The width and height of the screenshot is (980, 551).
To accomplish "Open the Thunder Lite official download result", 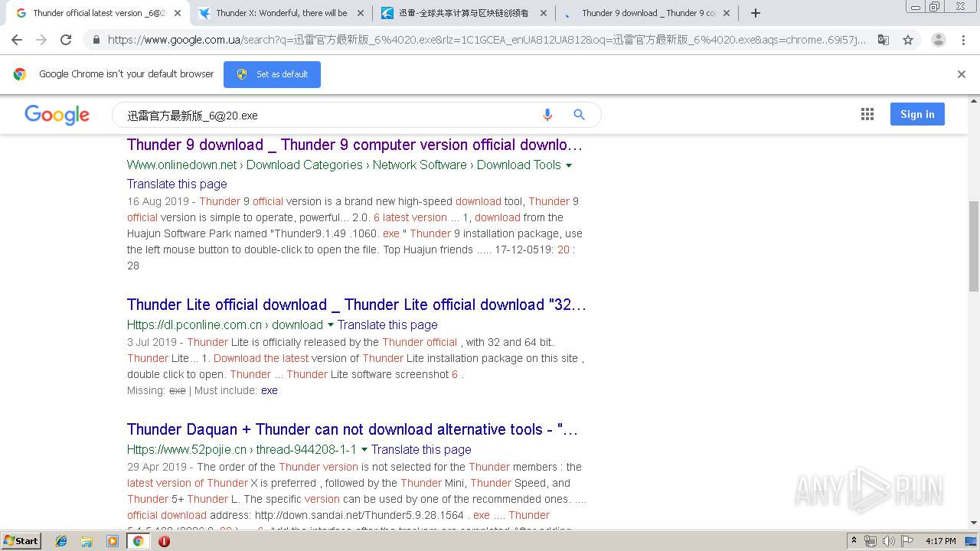I will tap(357, 305).
